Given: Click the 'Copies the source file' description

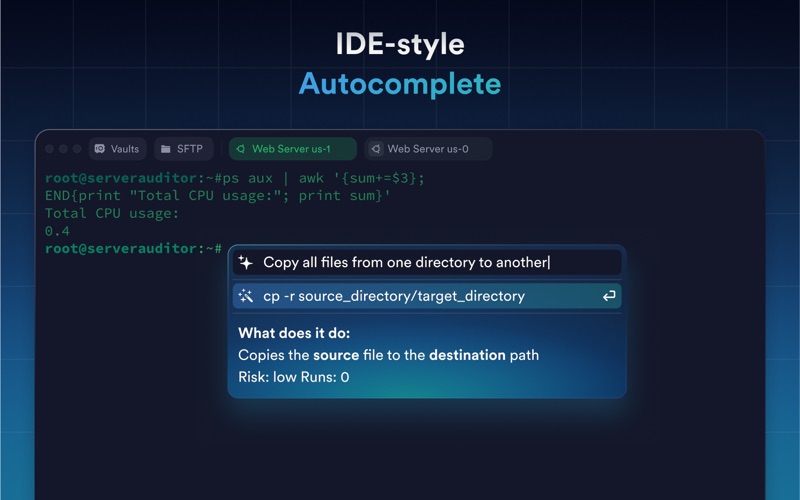Looking at the screenshot, I should 388,355.
